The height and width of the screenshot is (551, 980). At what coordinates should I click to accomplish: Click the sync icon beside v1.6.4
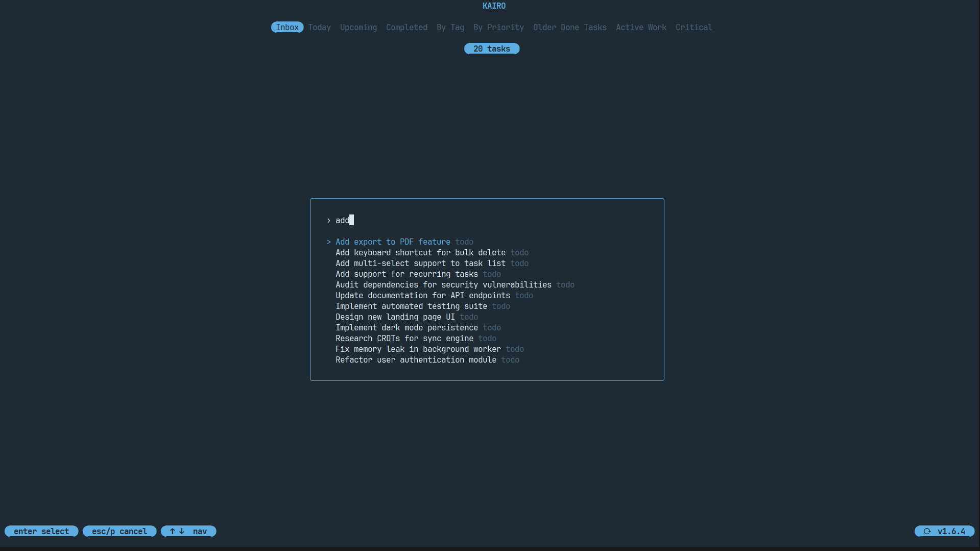[927, 532]
